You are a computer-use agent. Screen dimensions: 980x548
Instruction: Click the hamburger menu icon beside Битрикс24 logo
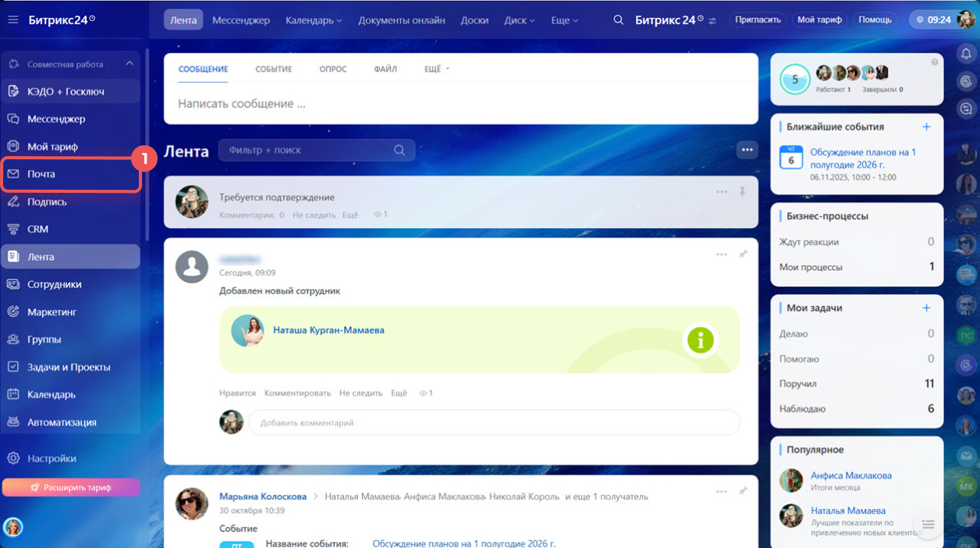12,20
